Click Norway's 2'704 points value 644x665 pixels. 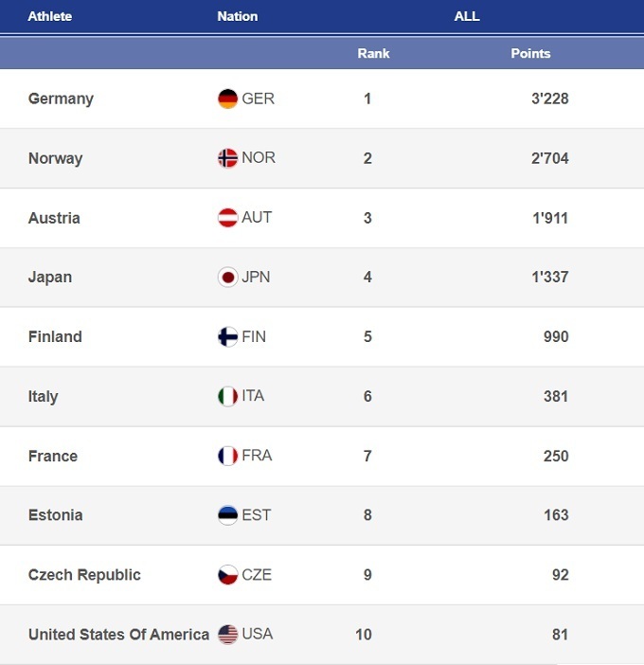coord(549,158)
